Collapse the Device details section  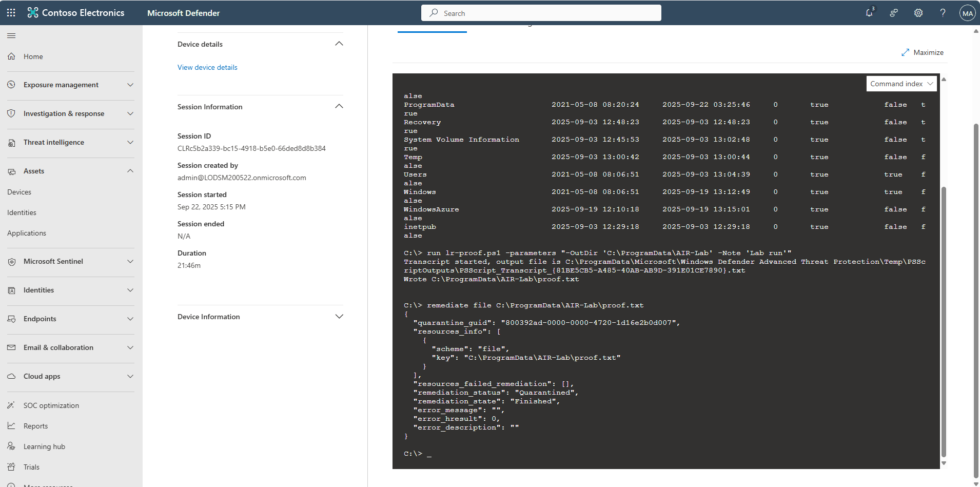(339, 44)
